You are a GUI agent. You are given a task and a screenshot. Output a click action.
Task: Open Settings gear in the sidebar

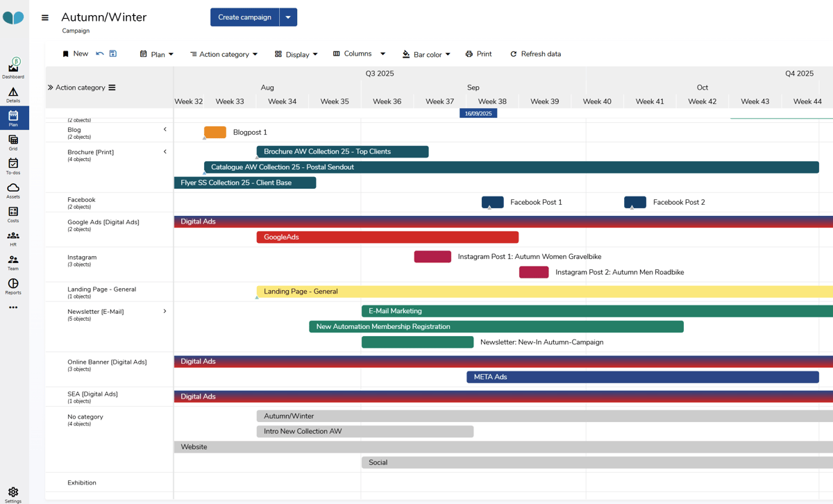(13, 494)
